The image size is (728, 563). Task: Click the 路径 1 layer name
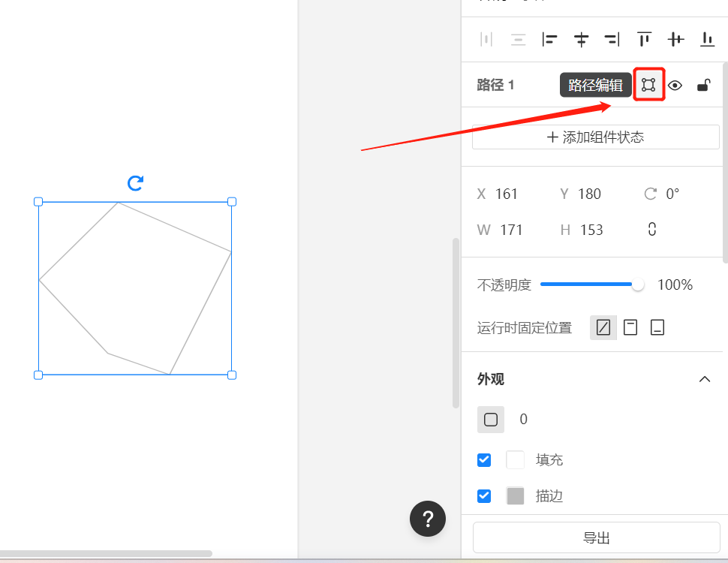(x=495, y=85)
